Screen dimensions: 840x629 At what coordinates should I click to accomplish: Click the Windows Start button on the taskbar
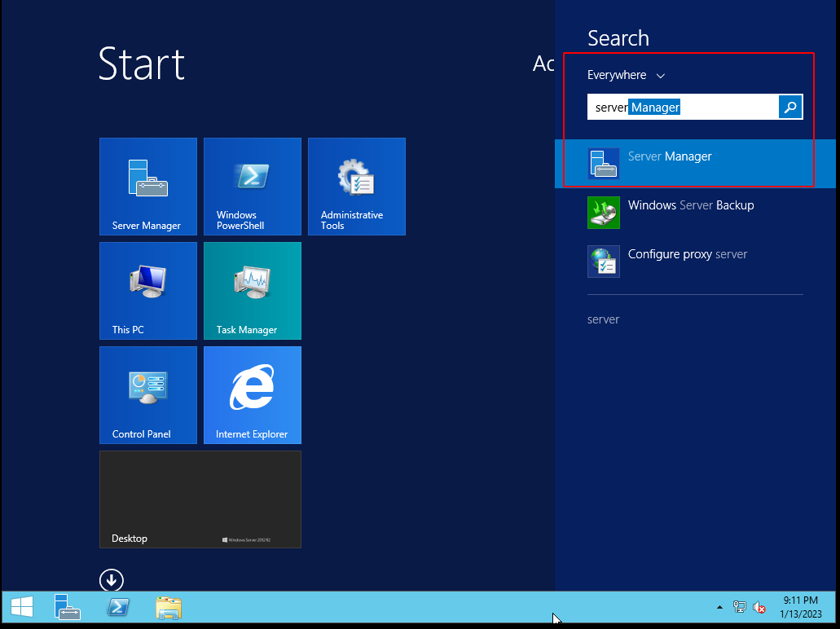[22, 607]
